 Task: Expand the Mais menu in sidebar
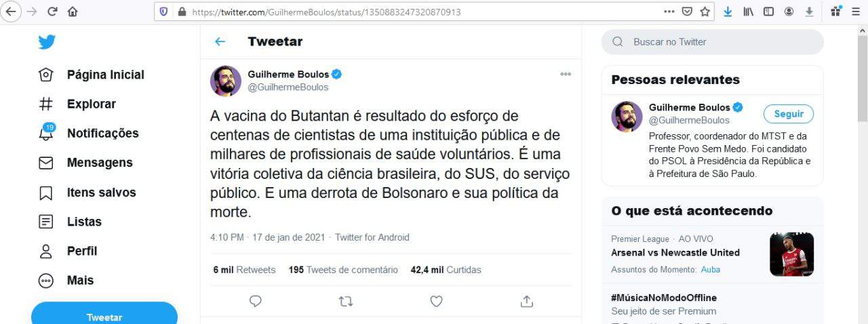click(x=80, y=281)
